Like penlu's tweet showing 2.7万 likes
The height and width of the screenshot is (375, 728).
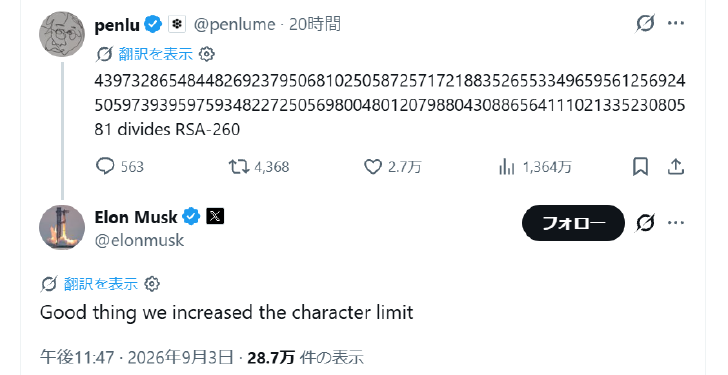click(372, 167)
